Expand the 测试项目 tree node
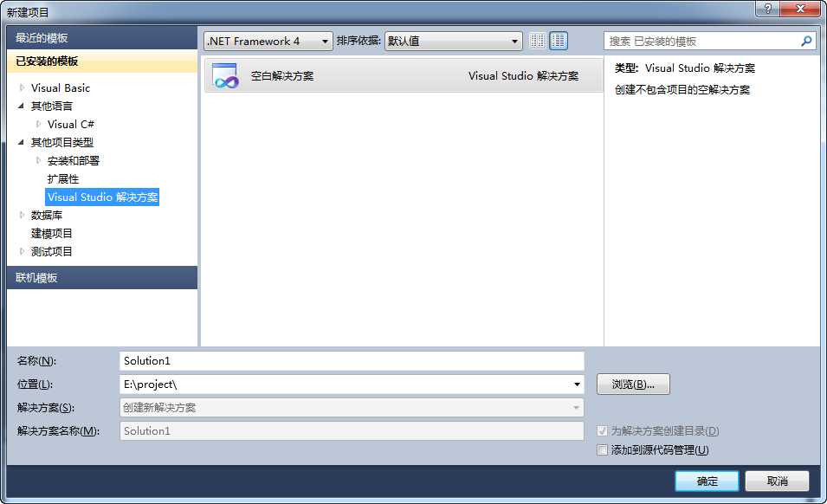827x504 pixels. tap(22, 251)
